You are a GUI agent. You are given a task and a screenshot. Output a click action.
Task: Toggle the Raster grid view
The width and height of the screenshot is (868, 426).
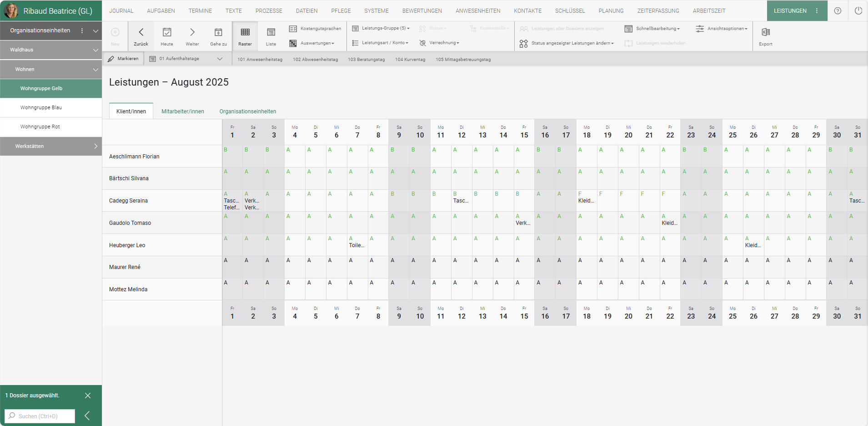point(245,32)
